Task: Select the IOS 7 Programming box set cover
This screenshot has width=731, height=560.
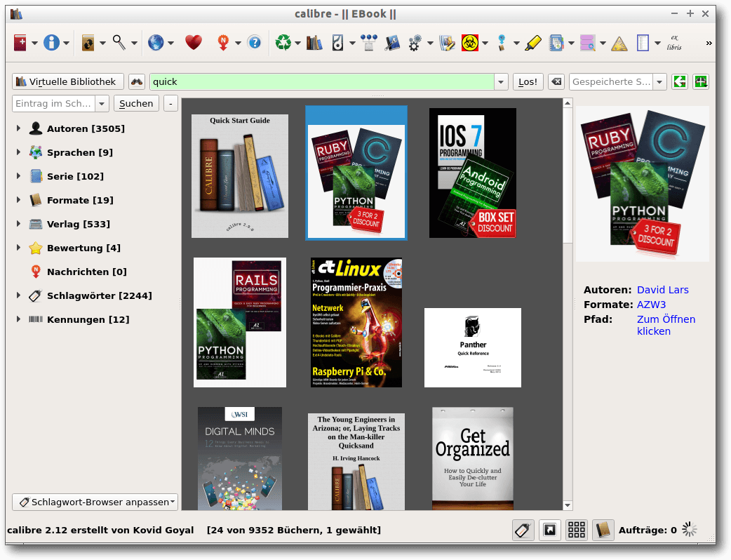Action: (472, 173)
